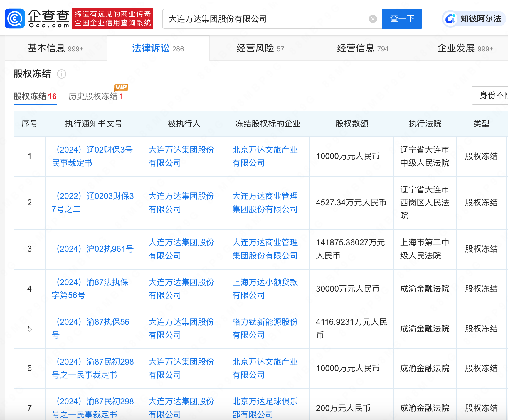Click 上海市第二中级人民法院 court cell
Screen dimensions: 508x420
click(x=425, y=249)
